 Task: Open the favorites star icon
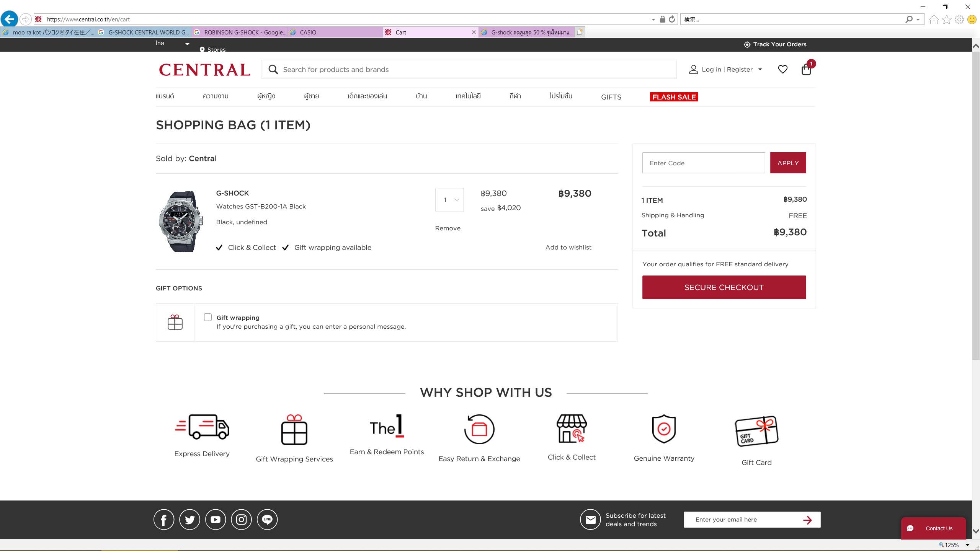pos(947,19)
